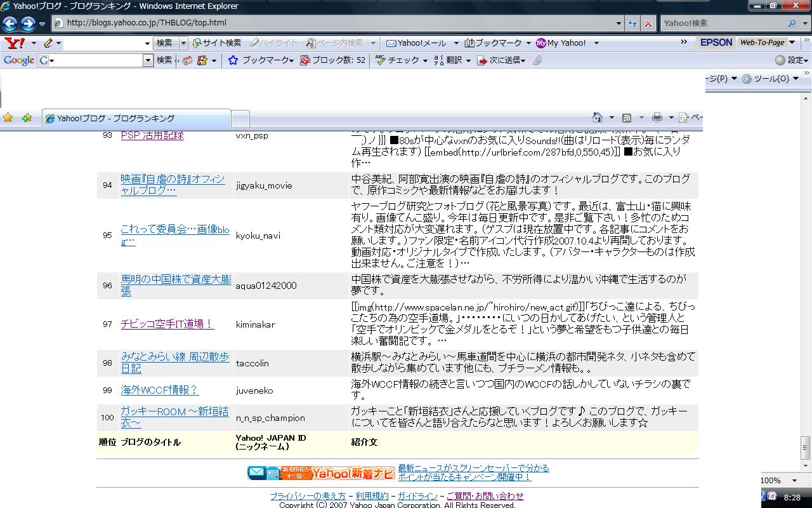812x508 pixels.
Task: Open Yahoo!メール from toolbar
Action: coord(416,43)
